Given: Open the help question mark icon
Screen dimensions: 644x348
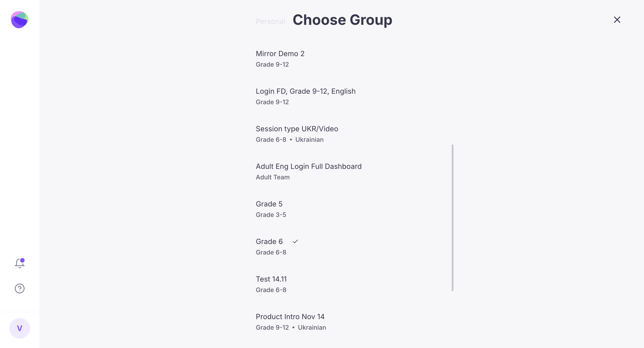Looking at the screenshot, I should click(19, 289).
